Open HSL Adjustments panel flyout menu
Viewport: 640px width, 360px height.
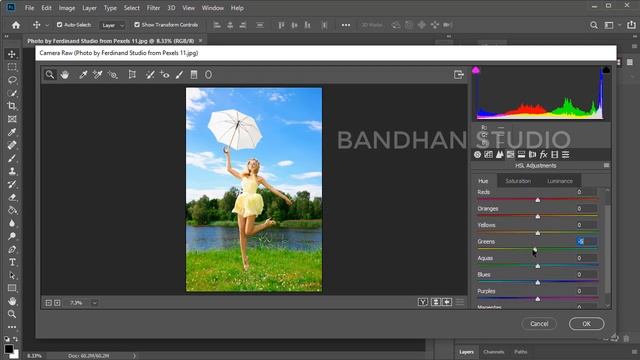tap(606, 165)
